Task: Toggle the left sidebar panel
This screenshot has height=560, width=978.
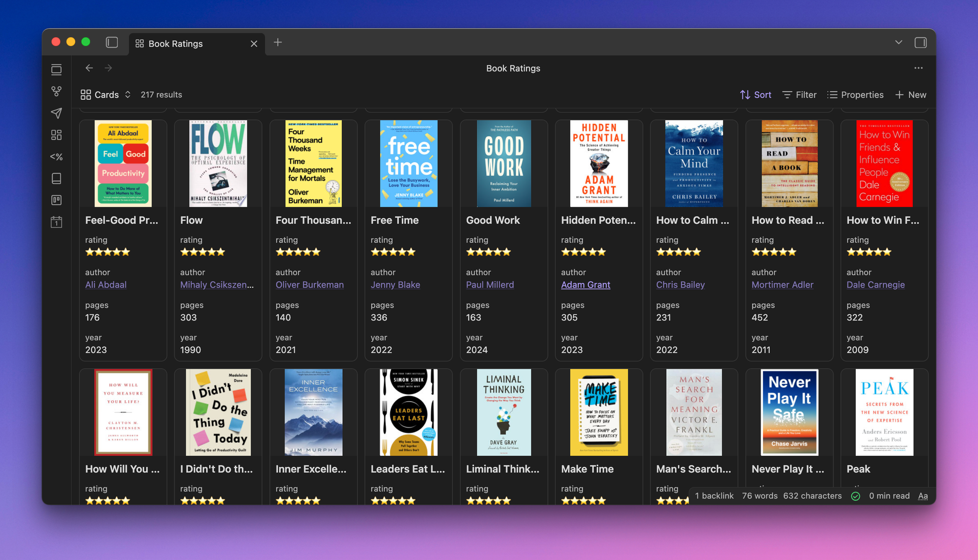Action: coord(112,43)
